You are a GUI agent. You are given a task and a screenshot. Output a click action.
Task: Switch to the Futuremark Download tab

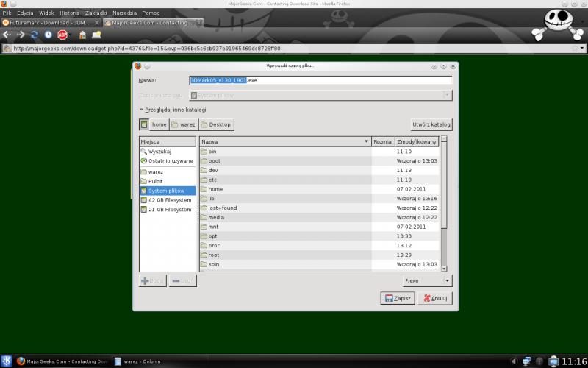50,23
